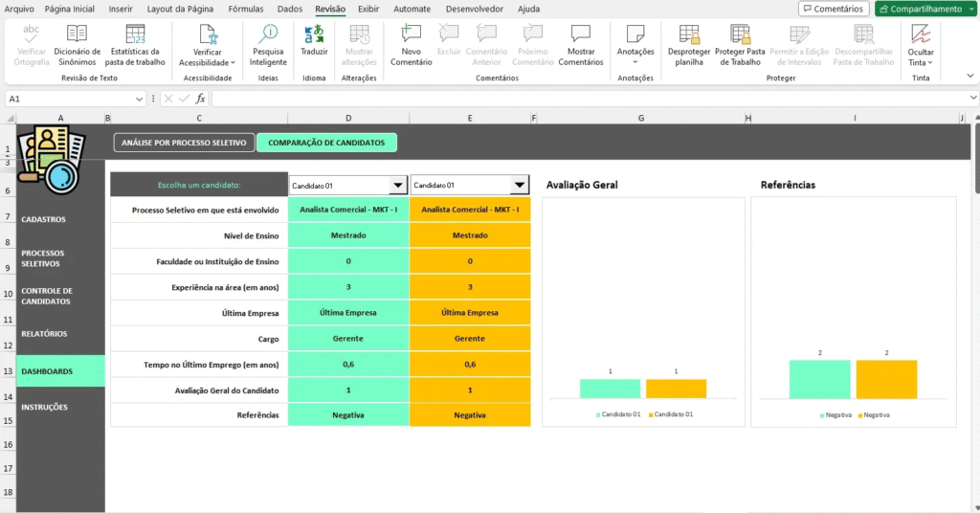Click Proteger Pasta de Trabalho
The width and height of the screenshot is (980, 513).
point(740,44)
